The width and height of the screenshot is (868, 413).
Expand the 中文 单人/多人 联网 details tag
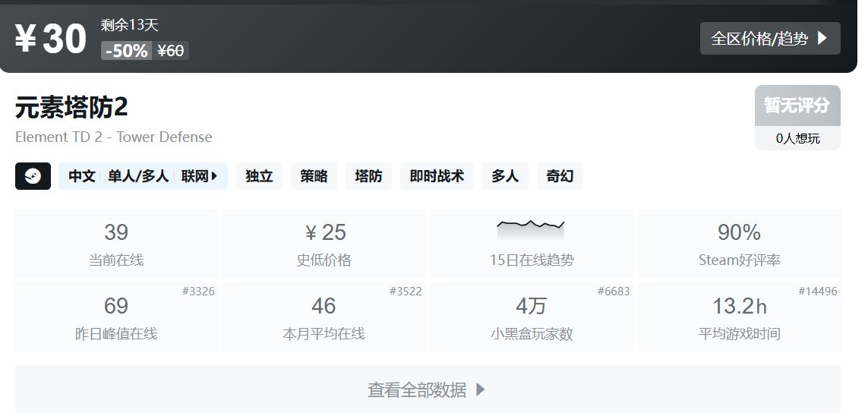tap(143, 176)
